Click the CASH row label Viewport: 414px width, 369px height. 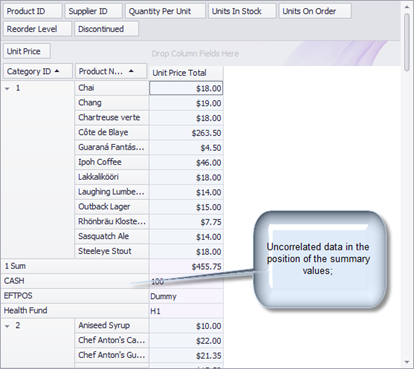(x=75, y=281)
